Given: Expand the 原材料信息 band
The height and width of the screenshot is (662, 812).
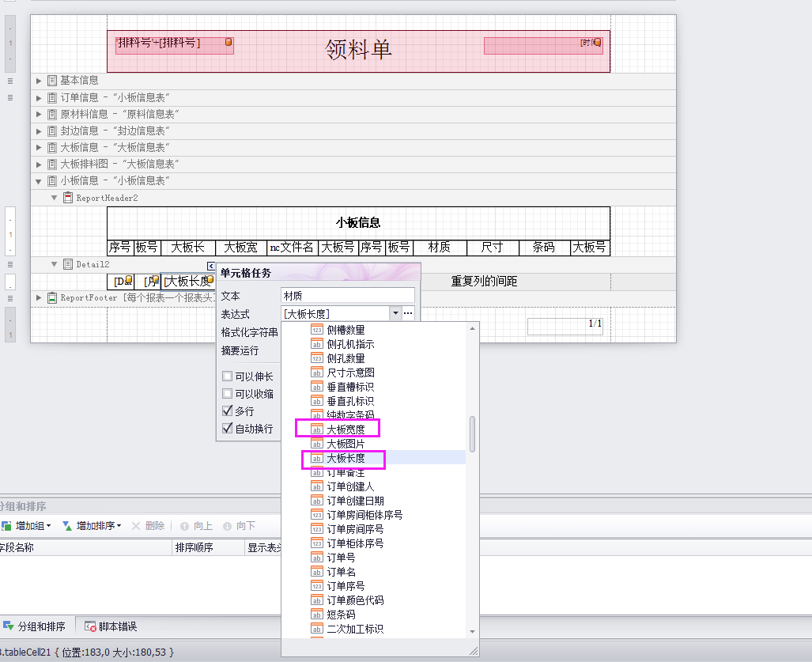Looking at the screenshot, I should (x=39, y=114).
